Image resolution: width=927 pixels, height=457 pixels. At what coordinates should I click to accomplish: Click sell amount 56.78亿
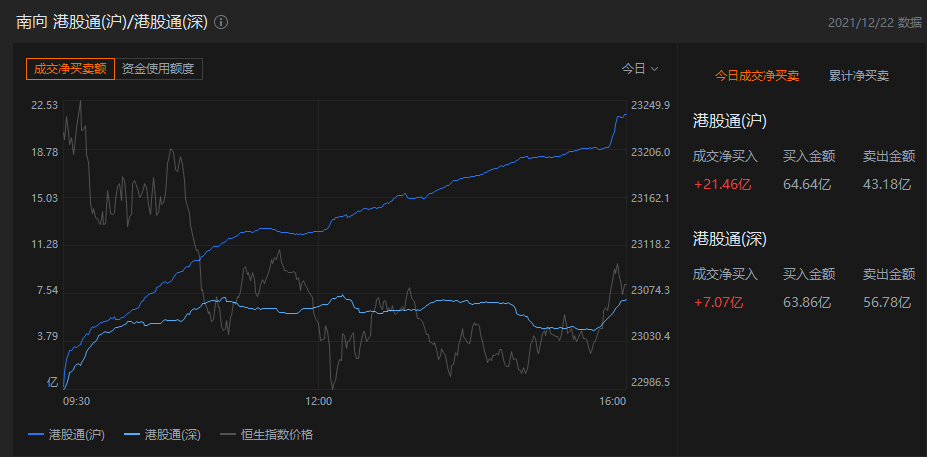(x=887, y=303)
